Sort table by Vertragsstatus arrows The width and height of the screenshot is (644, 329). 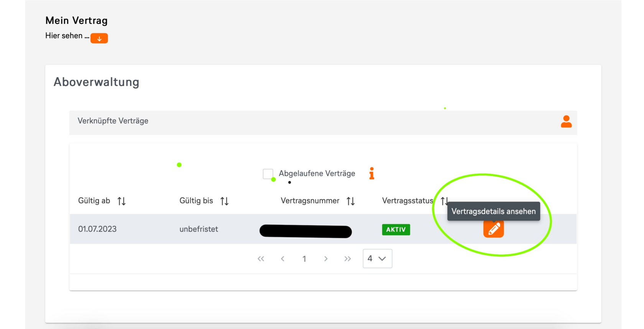(x=444, y=201)
